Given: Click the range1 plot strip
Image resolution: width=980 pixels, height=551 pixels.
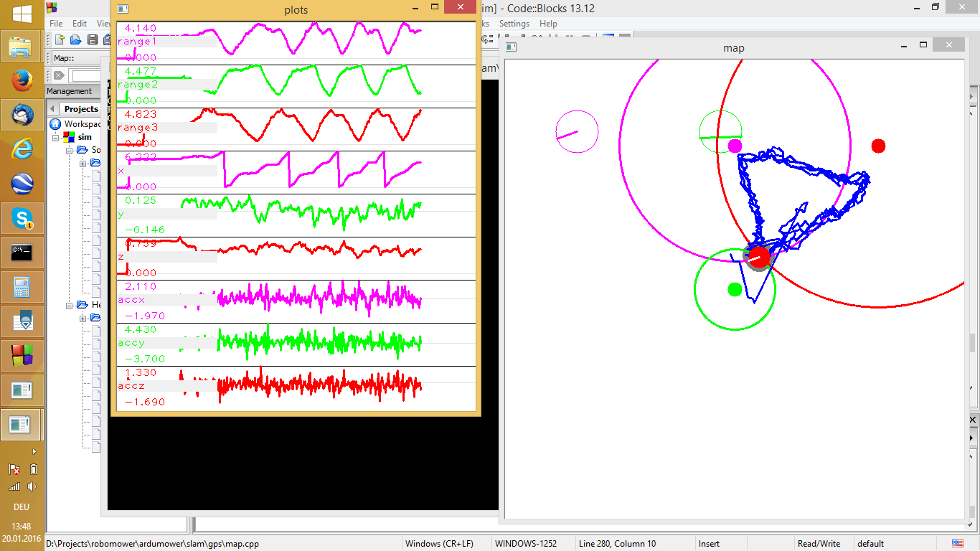Looking at the screenshot, I should [296, 43].
